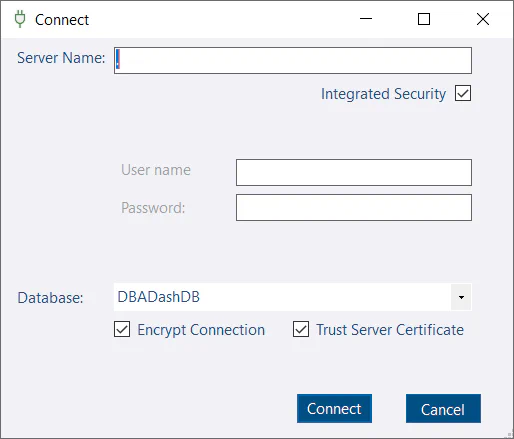Click the Connect button
This screenshot has height=439, width=514.
[334, 408]
